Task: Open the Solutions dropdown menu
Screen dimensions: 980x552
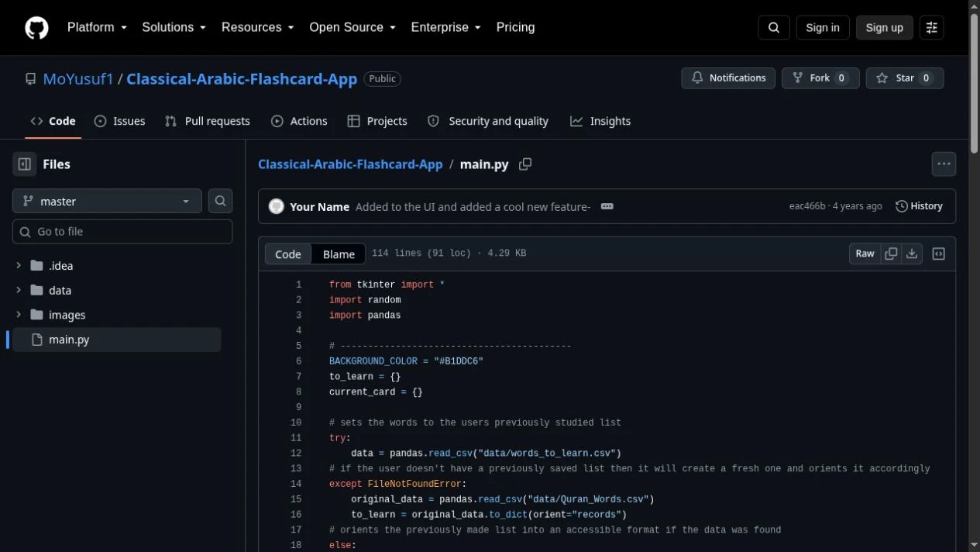Action: pos(174,27)
